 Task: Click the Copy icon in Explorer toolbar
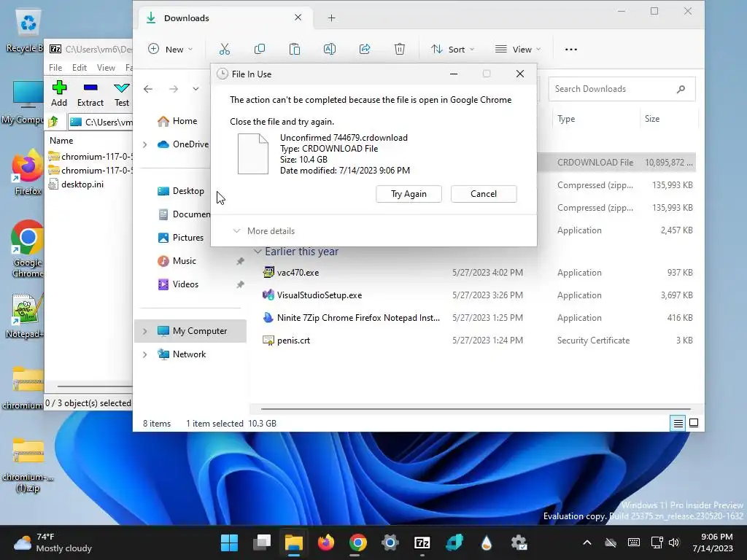click(260, 49)
